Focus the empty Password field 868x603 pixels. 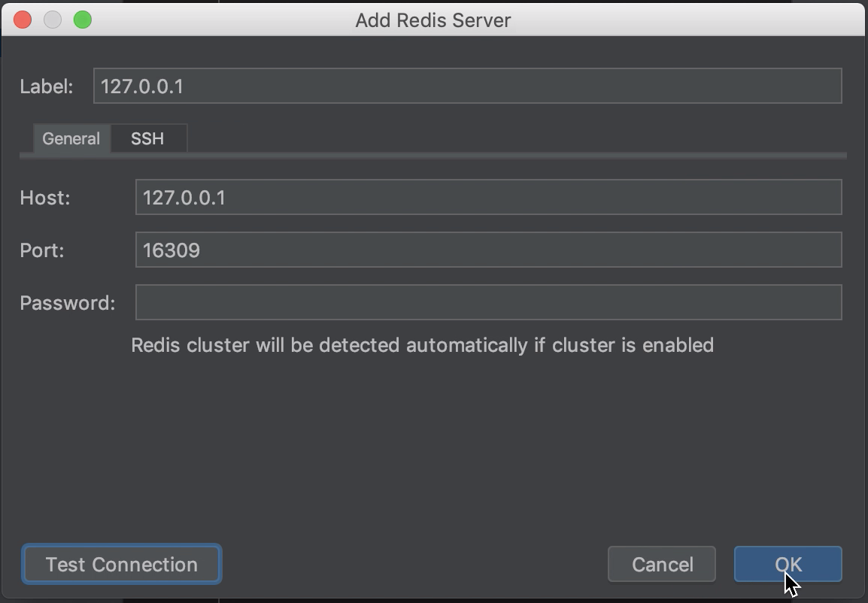(x=489, y=302)
